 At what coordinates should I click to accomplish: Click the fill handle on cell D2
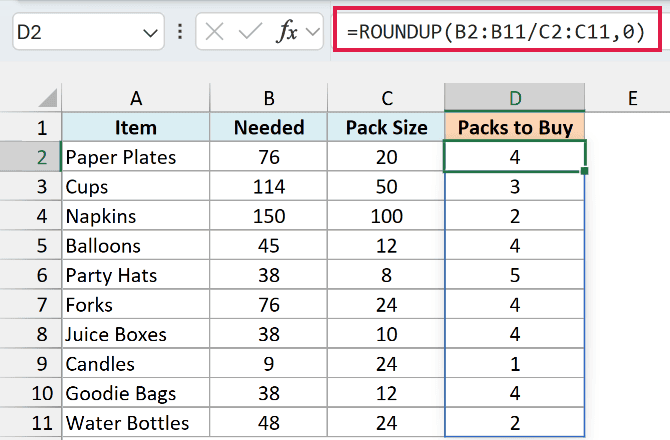[x=585, y=171]
